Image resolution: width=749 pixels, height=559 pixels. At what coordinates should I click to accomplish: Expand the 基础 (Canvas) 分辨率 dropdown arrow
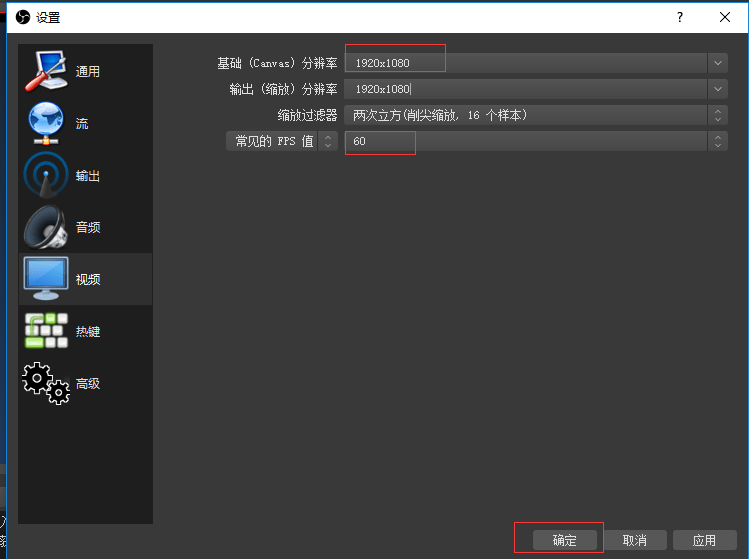tap(717, 63)
